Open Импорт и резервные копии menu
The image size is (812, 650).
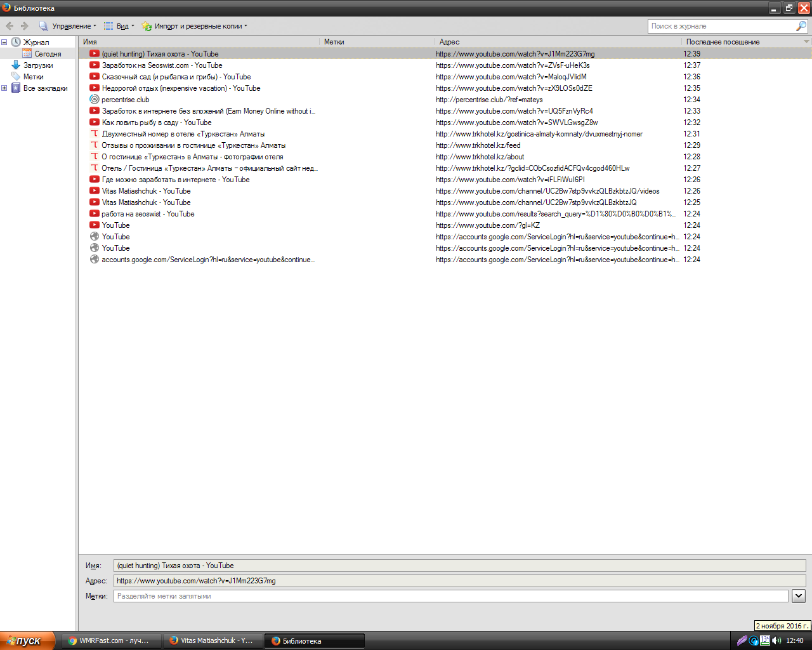tap(195, 26)
